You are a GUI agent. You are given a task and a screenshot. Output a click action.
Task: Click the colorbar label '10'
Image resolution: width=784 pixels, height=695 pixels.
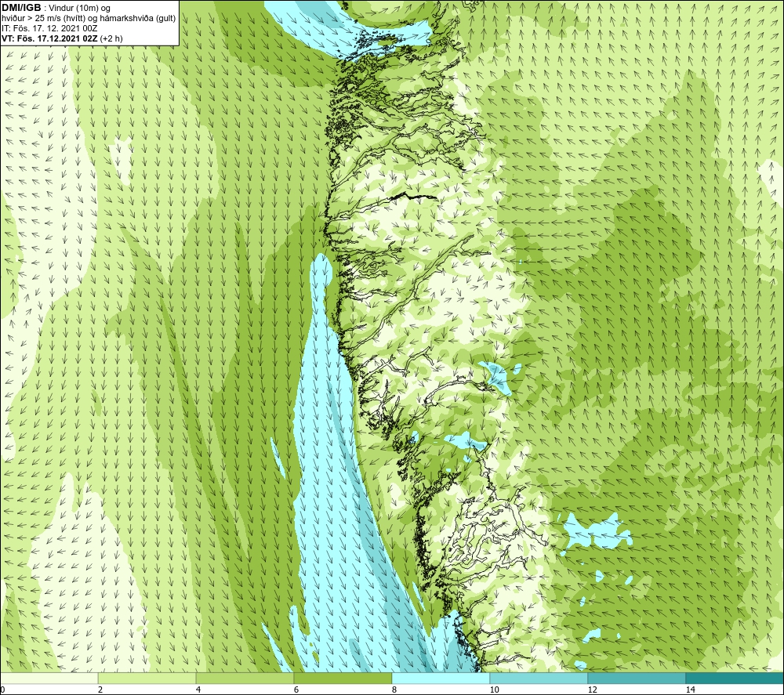tap(495, 690)
